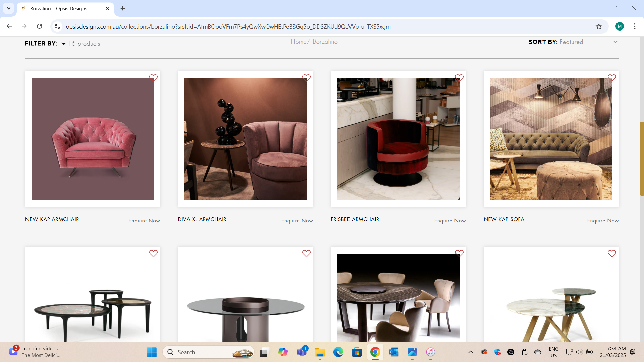Launch Copilot from taskbar
Screen dimensions: 644x362
[283, 352]
